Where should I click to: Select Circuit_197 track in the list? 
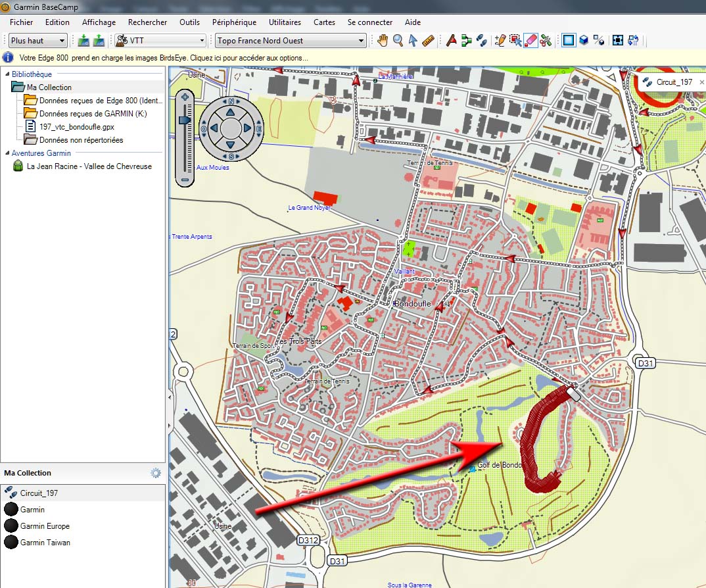point(39,493)
